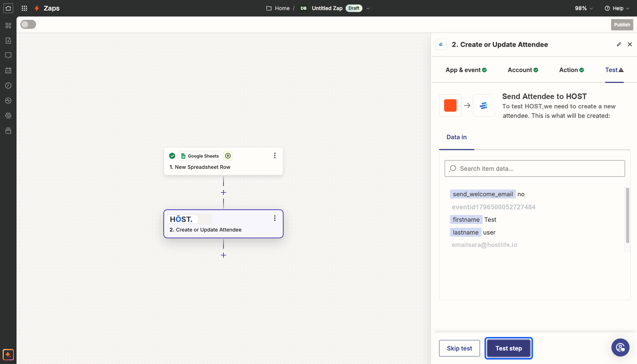
Task: Add a step between steps 1 and 2
Action: tap(223, 193)
